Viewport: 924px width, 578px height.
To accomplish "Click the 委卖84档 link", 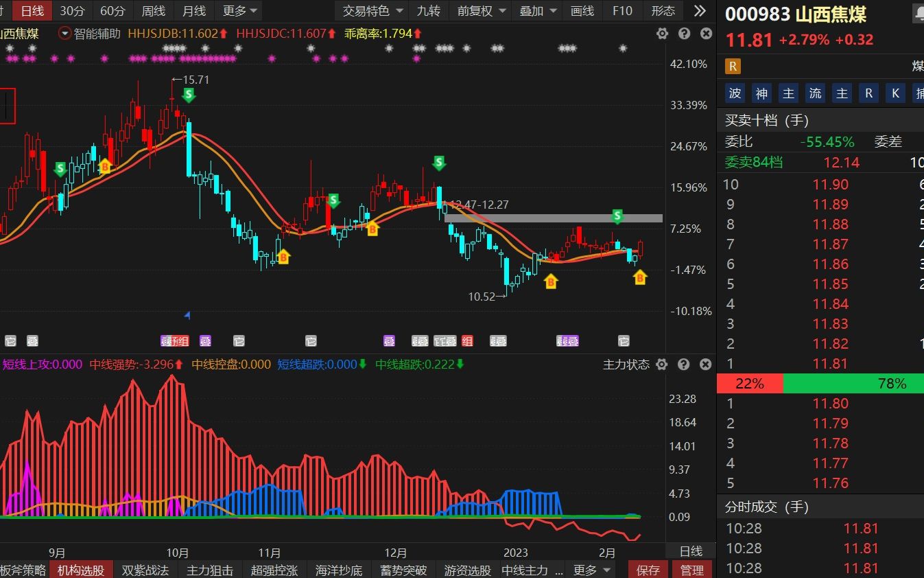I will coord(754,162).
